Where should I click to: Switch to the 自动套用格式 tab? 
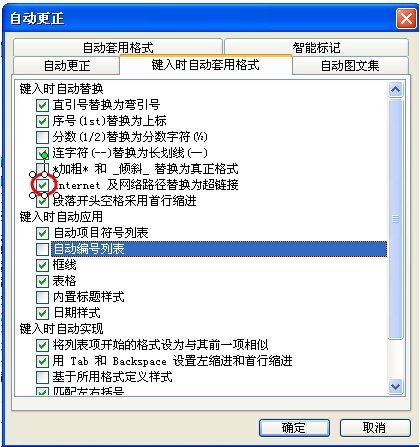click(118, 47)
